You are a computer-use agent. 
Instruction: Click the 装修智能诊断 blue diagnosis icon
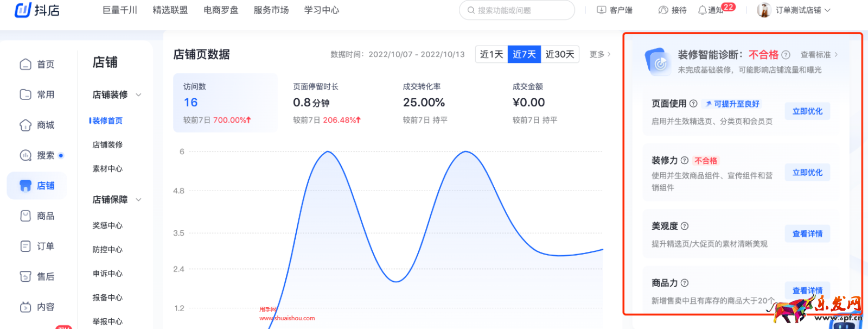(x=658, y=62)
